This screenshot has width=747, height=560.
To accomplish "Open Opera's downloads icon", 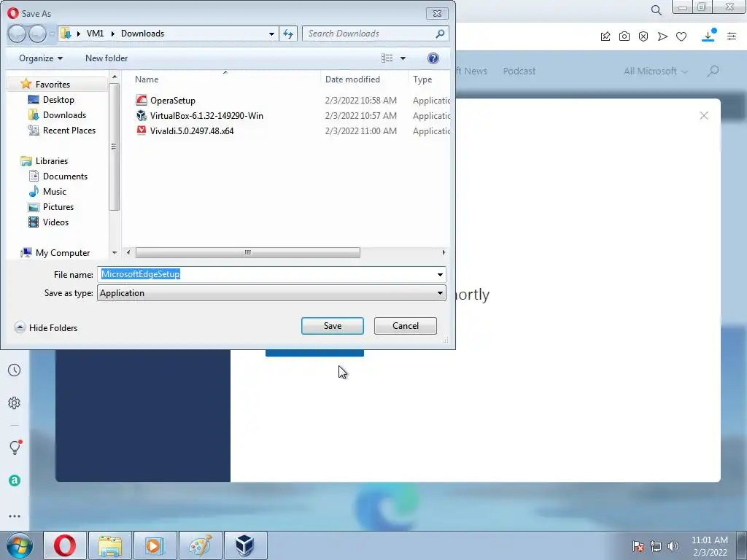I will (x=708, y=36).
